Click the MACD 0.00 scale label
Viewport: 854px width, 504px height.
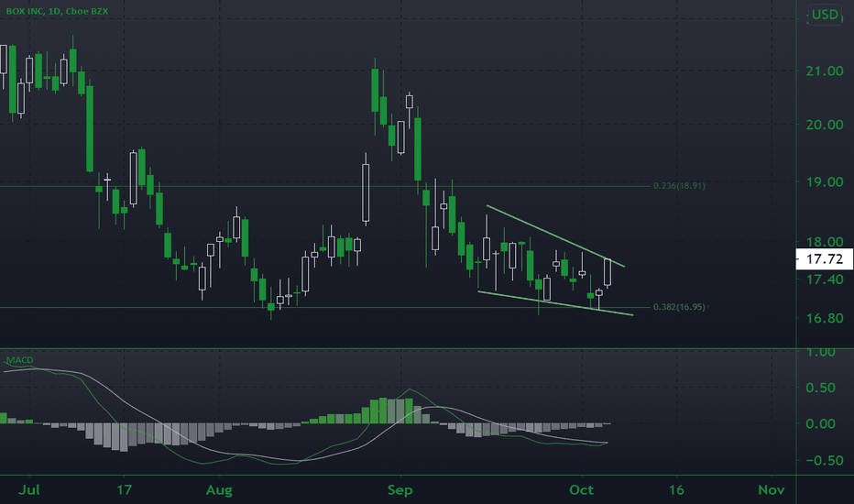coord(820,424)
